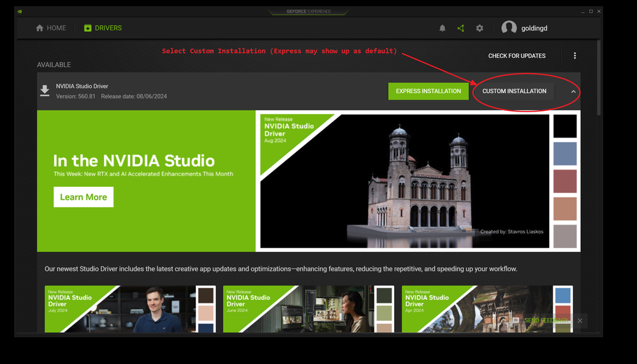
Task: Click the user avatar icon
Action: [509, 27]
